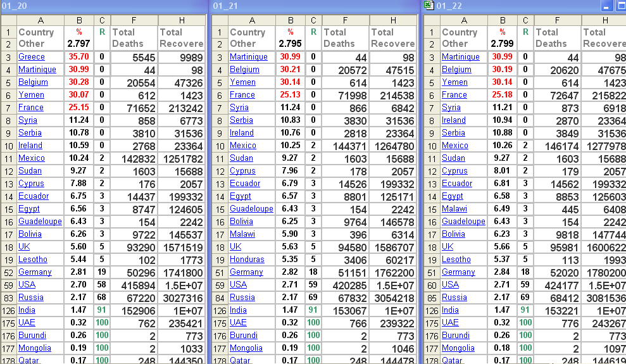Select France deaths 71998 in window 01_21
This screenshot has width=626, height=364.
346,96
